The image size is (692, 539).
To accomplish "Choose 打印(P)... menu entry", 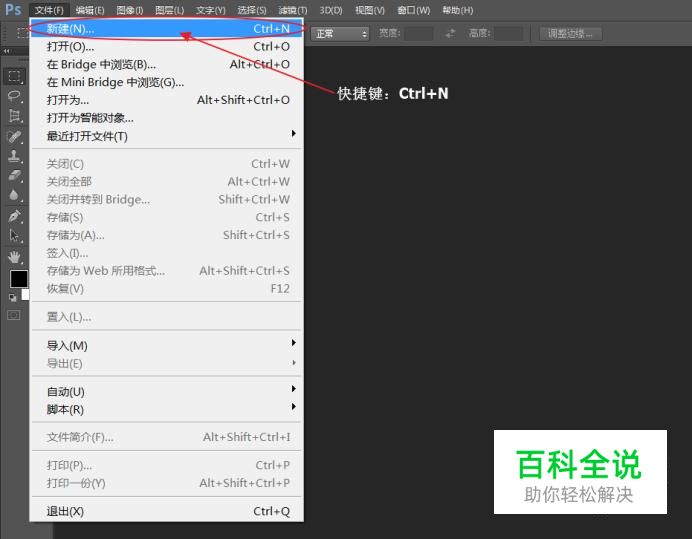I will point(167,465).
